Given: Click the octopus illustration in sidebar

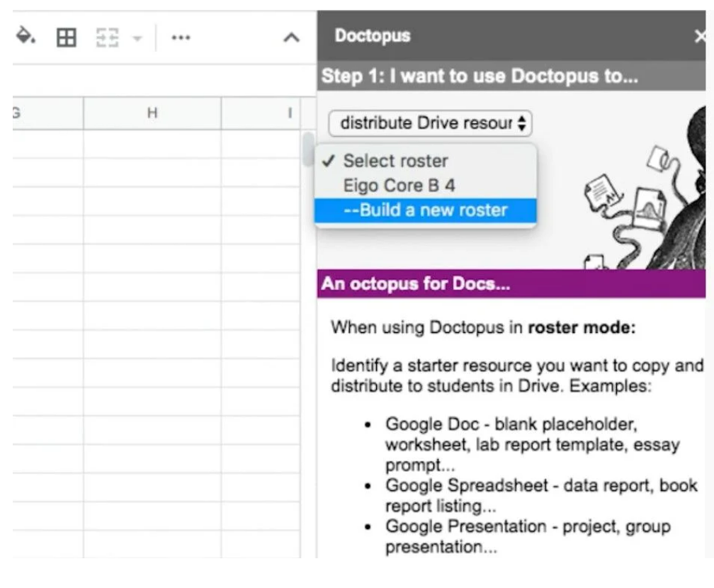Looking at the screenshot, I should pyautogui.click(x=645, y=187).
